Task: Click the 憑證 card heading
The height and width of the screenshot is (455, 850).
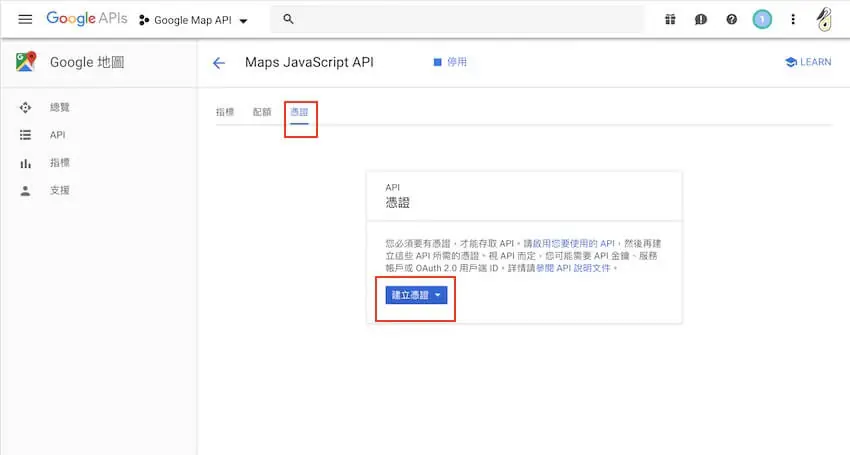Action: coord(397,203)
